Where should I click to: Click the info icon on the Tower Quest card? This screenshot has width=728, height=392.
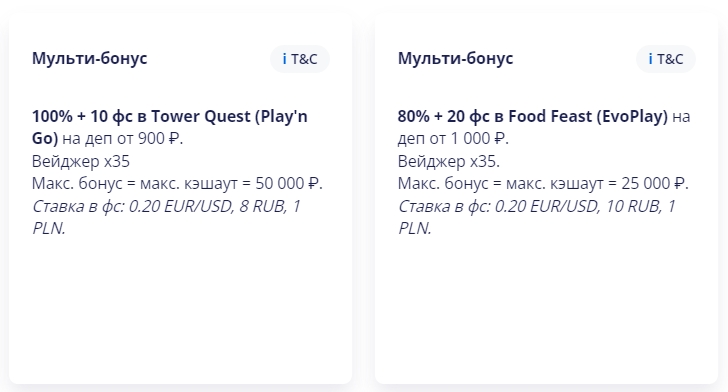click(x=285, y=59)
